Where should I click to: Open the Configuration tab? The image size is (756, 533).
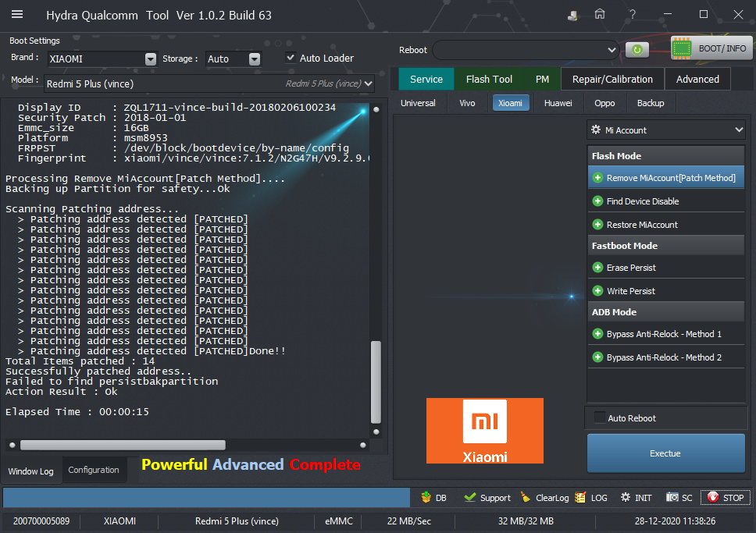[x=94, y=470]
